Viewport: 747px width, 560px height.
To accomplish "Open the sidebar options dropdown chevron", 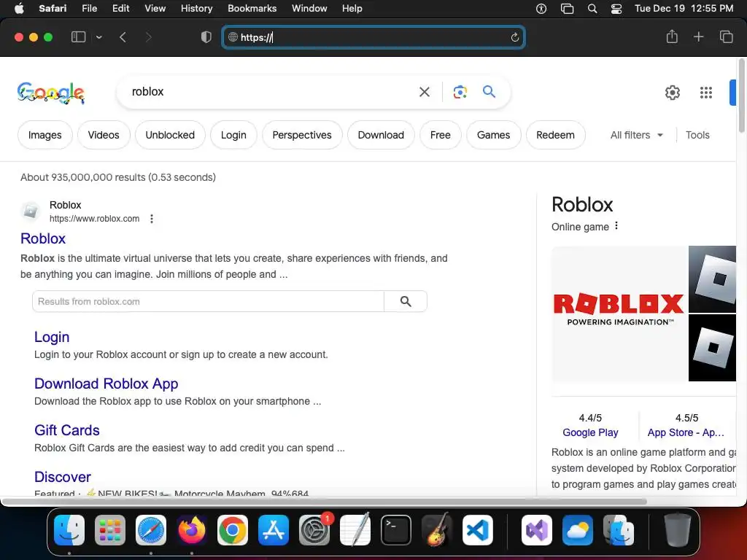I will pos(99,37).
